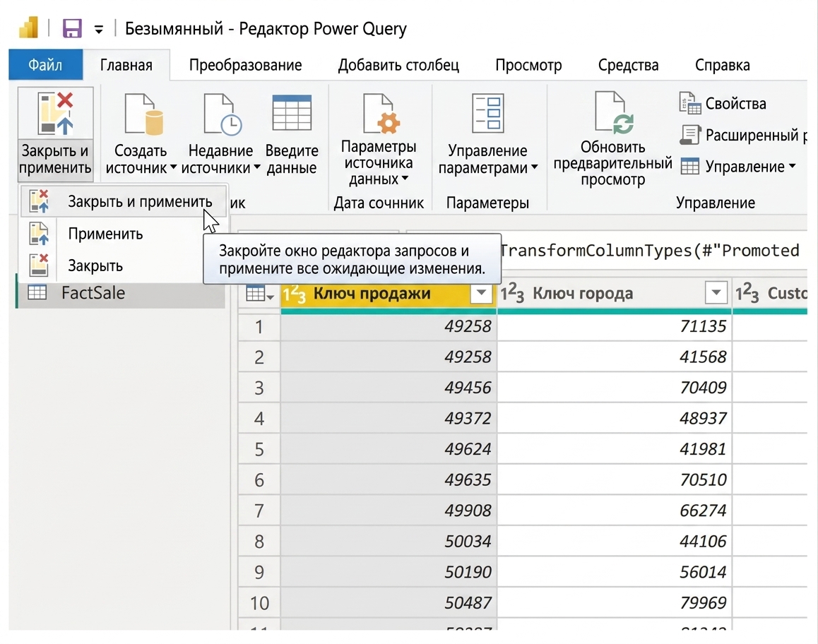The height and width of the screenshot is (644, 818).
Task: Click the Закрыть и применить menu item icon
Action: pyautogui.click(x=39, y=201)
